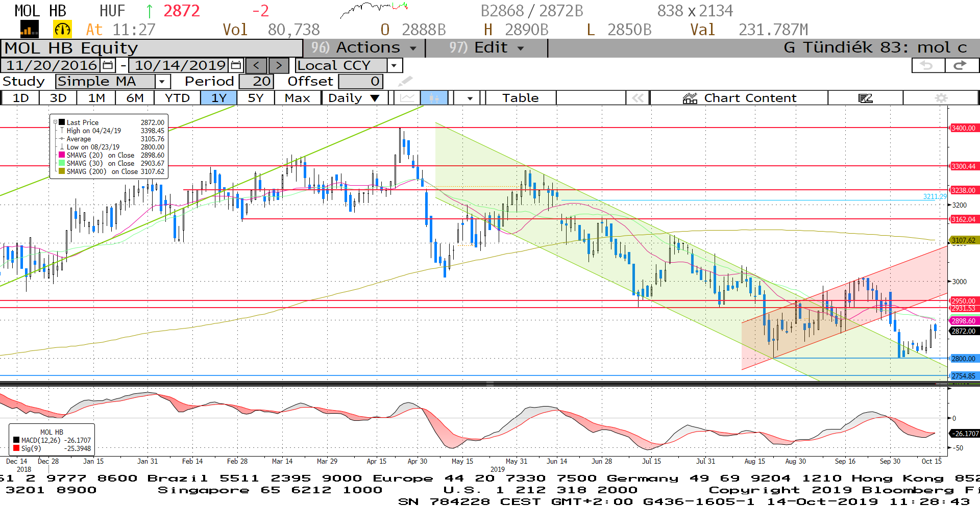Image resolution: width=980 pixels, height=530 pixels.
Task: Click the 3107.62 SMAVG 200 axis label
Action: (x=964, y=240)
